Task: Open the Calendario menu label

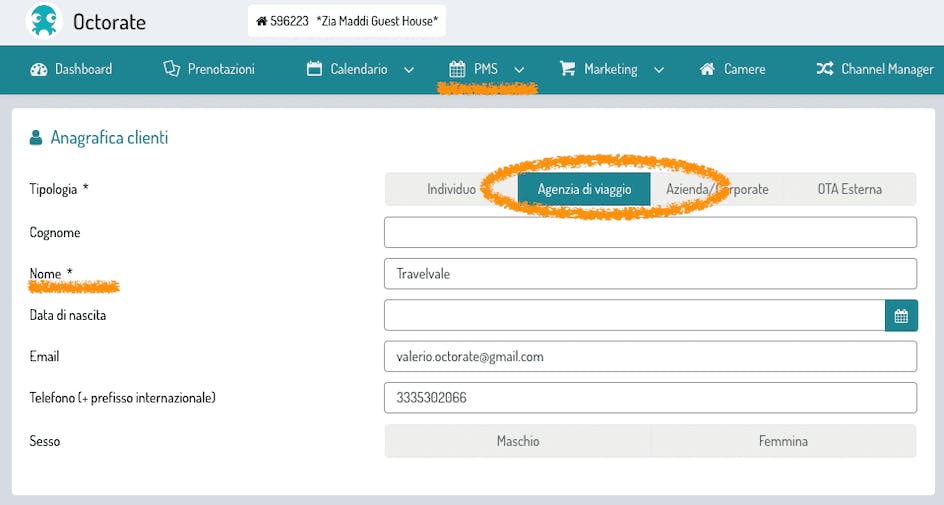Action: tap(359, 69)
